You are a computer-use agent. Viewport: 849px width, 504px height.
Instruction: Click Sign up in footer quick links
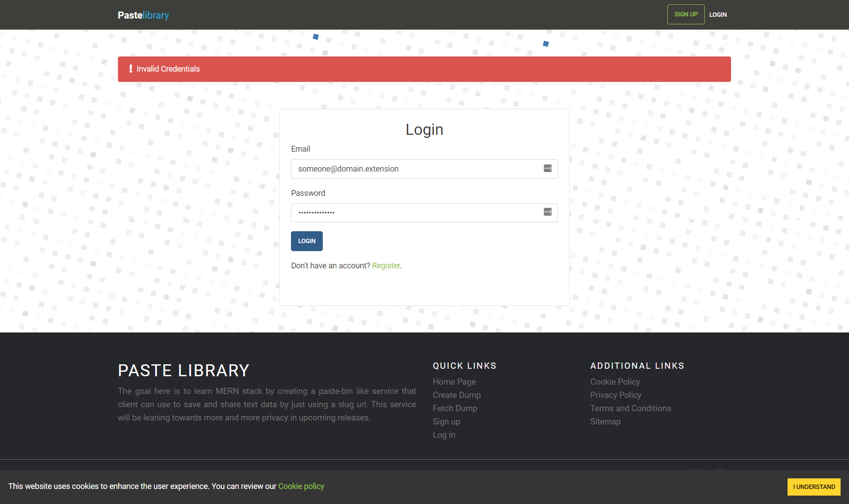(446, 421)
